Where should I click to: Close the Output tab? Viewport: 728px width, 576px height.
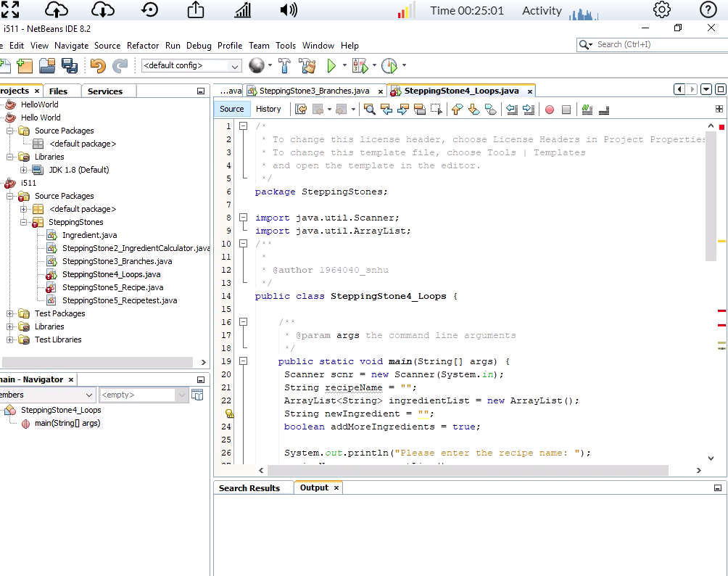(x=336, y=487)
